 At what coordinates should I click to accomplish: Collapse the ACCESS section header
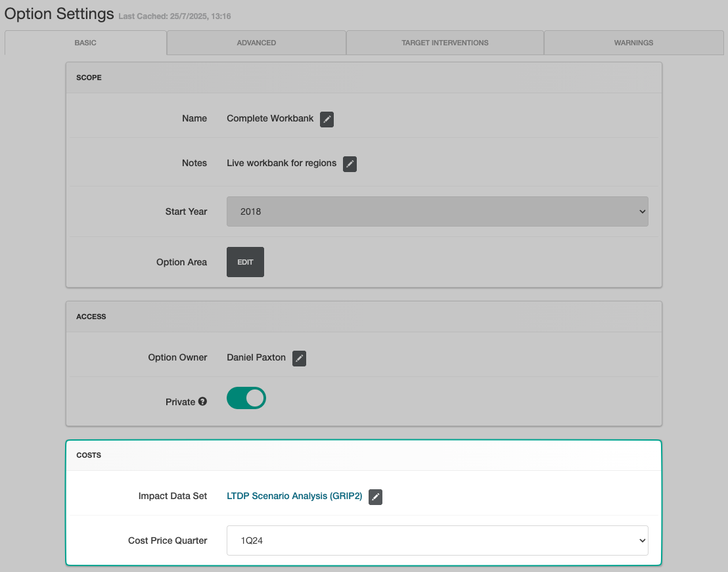click(x=91, y=316)
